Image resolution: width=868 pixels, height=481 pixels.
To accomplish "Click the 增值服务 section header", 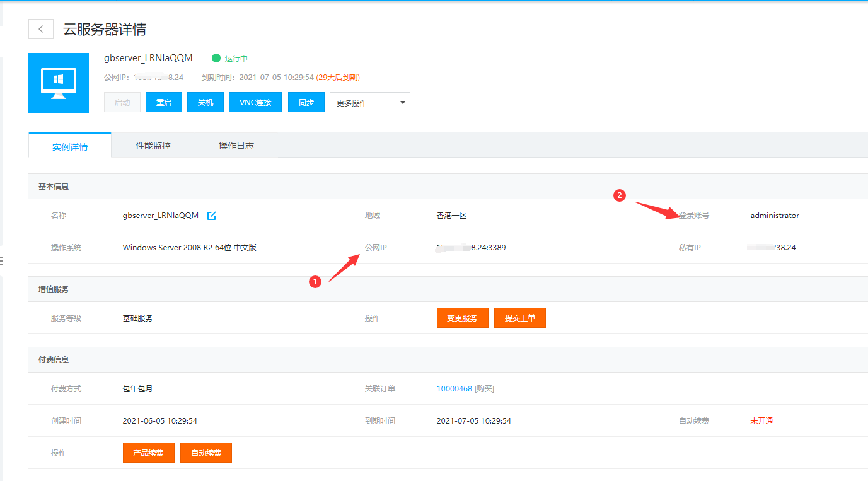I will click(54, 289).
